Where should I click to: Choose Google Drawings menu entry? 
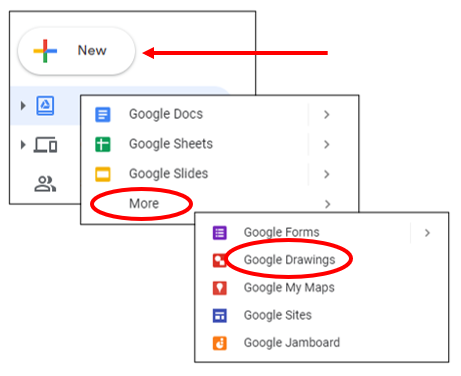pos(289,260)
